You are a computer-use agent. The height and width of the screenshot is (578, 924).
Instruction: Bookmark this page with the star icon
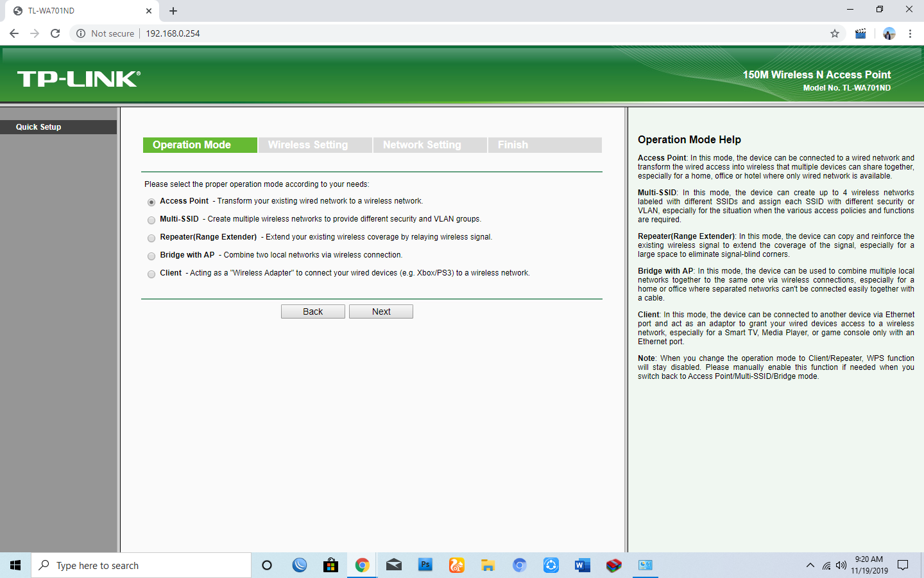tap(835, 33)
